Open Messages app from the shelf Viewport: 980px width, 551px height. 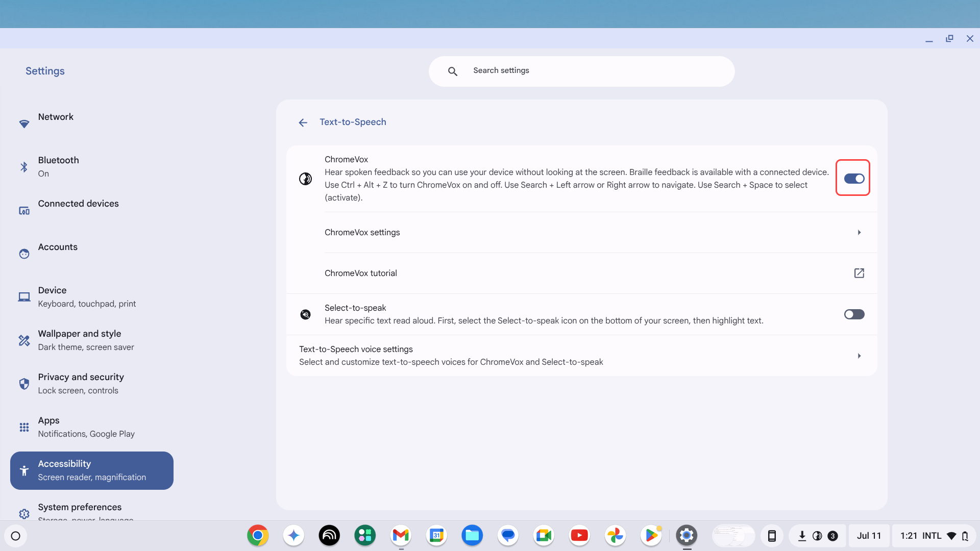(508, 536)
